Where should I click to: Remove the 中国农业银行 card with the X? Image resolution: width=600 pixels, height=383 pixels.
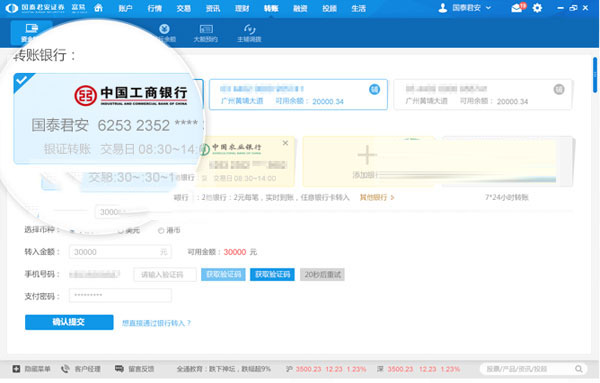click(285, 143)
